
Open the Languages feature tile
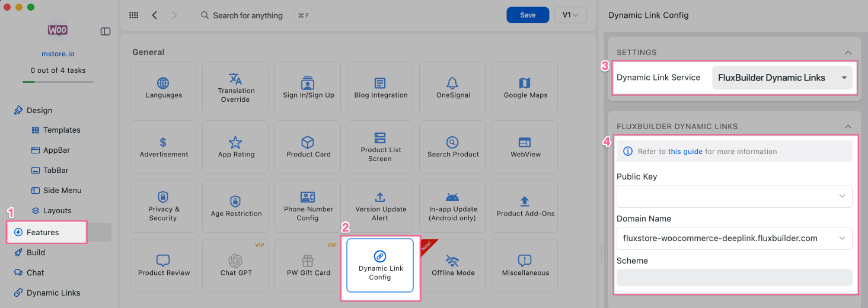pyautogui.click(x=164, y=88)
